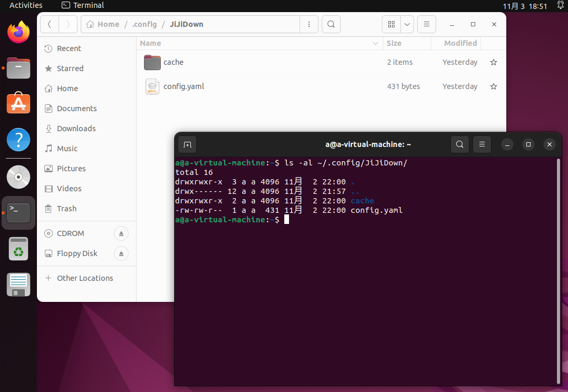
Task: Click 'config.yaml' in the terminal output
Action: pyautogui.click(x=377, y=210)
